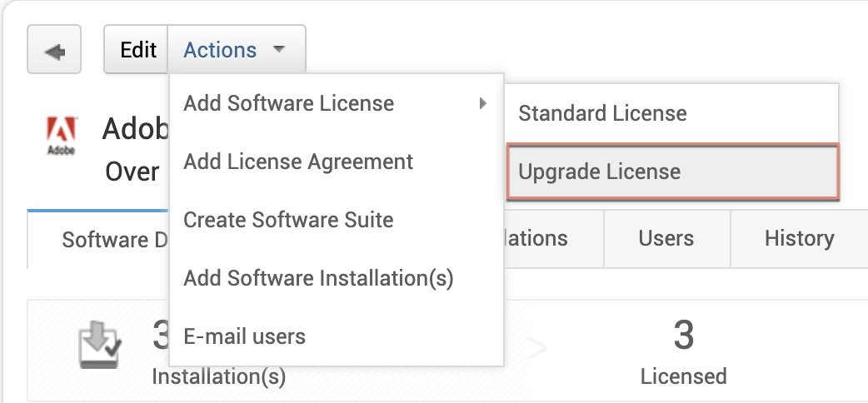868x403 pixels.
Task: Pick Upgrade License from submenu
Action: pos(600,172)
